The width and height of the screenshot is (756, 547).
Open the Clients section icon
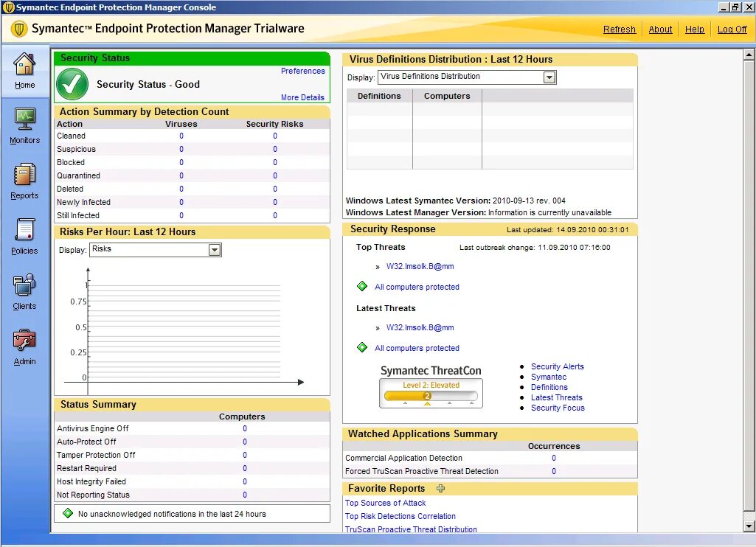(24, 285)
